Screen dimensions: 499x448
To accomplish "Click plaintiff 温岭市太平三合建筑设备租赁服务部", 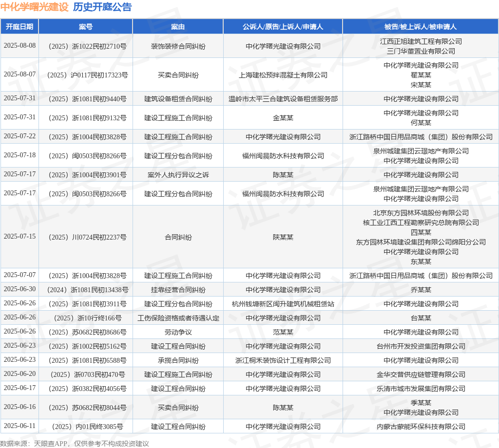I will (283, 99).
